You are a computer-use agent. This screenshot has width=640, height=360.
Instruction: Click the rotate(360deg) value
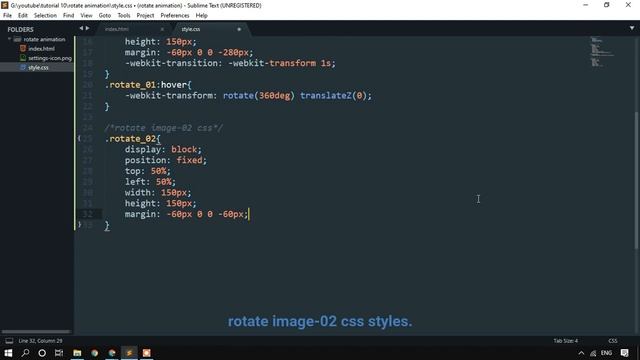click(259, 96)
